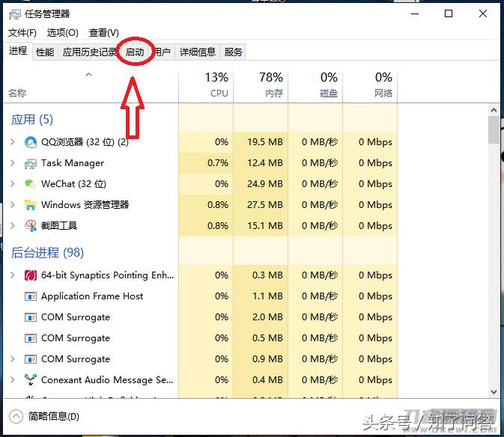This screenshot has height=437, width=504.
Task: Sort by the 网络 column header
Action: pos(370,86)
